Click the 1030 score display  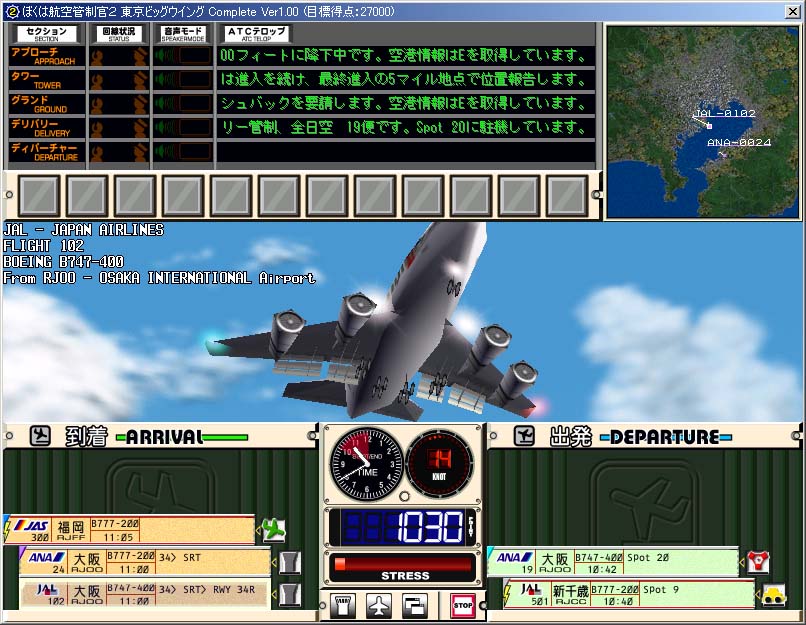click(x=402, y=527)
